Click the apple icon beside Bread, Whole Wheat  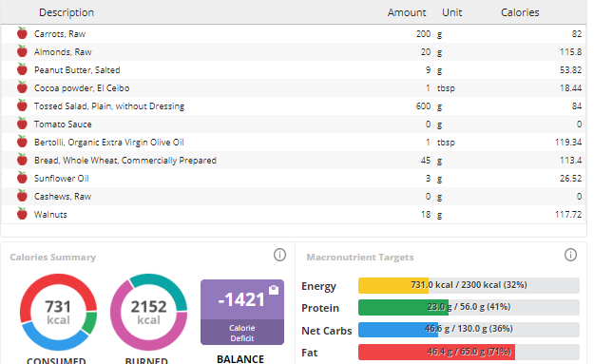coord(23,160)
